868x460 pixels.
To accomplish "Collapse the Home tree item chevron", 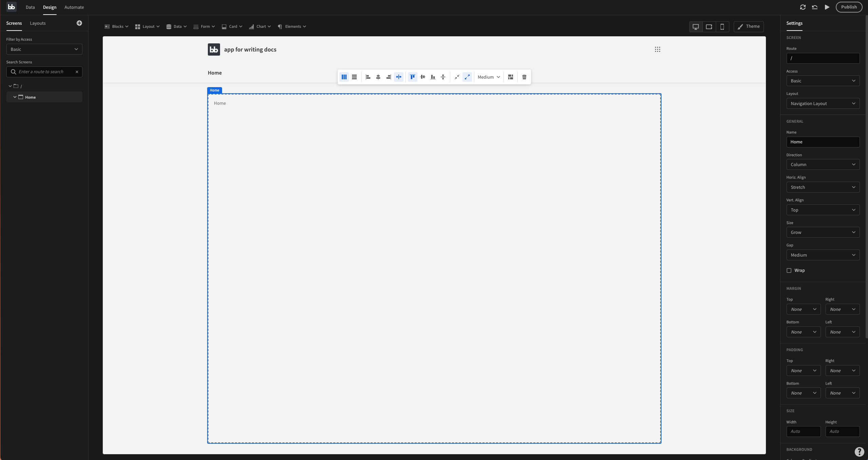I will (x=15, y=97).
